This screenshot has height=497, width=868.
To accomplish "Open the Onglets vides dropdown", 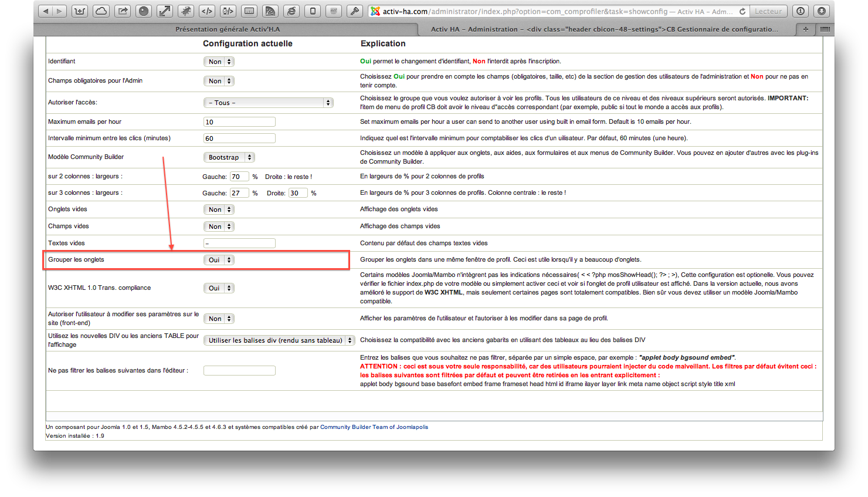I will click(219, 209).
